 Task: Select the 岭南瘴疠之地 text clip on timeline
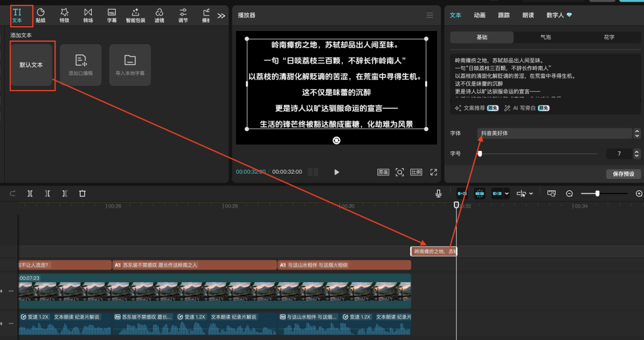point(434,251)
